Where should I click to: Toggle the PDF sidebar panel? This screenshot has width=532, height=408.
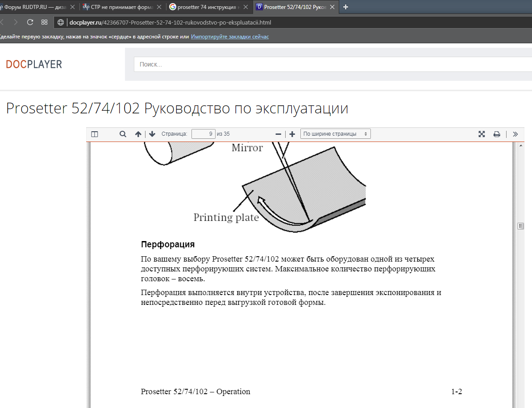coord(94,133)
